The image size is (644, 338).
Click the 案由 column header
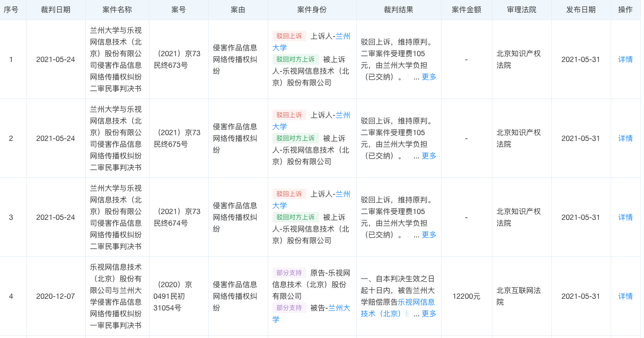coord(238,10)
